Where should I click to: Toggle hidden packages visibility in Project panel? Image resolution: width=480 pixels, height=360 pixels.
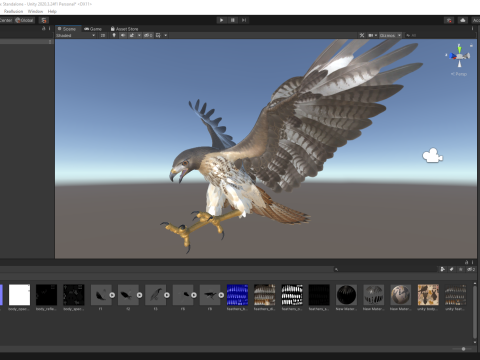point(471,269)
